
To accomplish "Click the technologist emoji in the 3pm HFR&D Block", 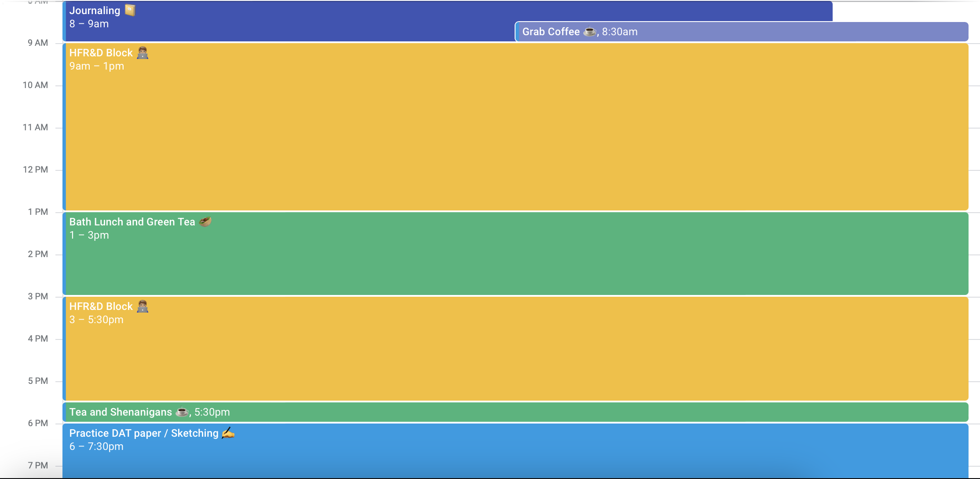I will click(143, 306).
